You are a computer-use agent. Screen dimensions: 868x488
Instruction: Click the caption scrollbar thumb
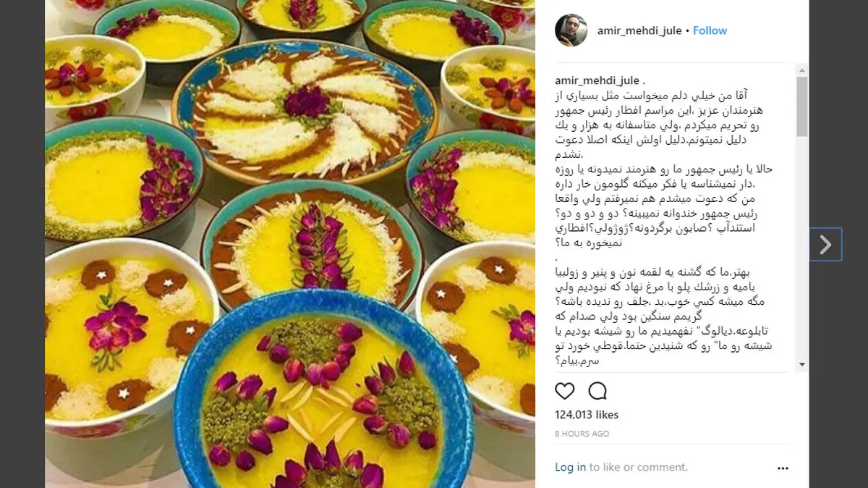(x=801, y=106)
